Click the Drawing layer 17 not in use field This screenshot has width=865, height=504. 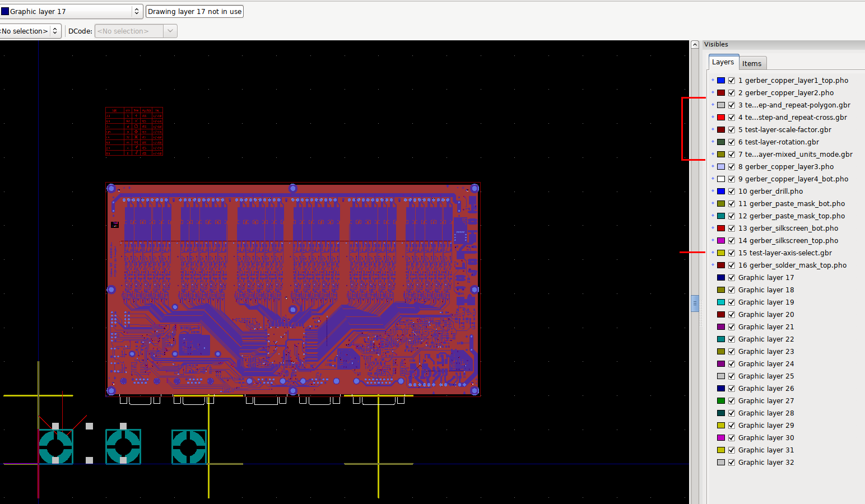pos(194,11)
